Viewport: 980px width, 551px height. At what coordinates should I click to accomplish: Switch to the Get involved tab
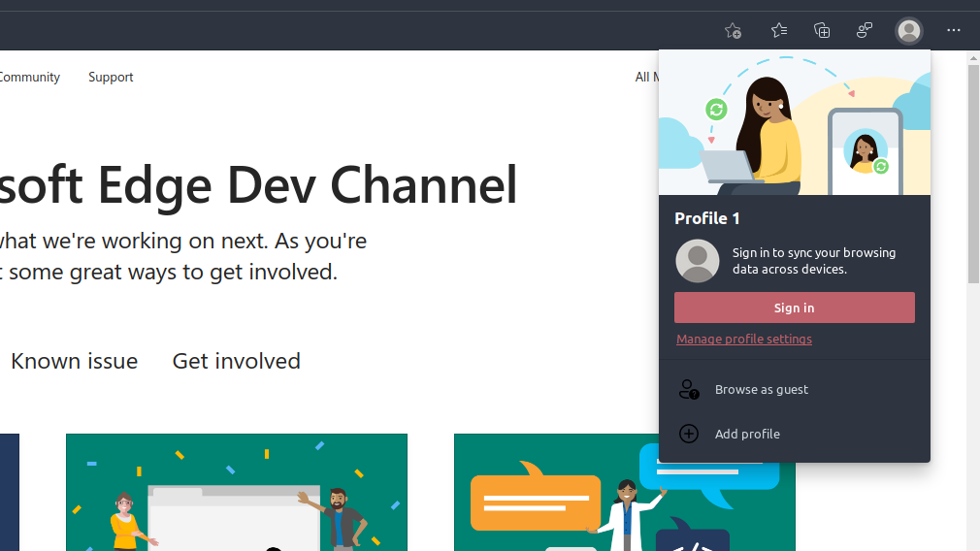(236, 361)
